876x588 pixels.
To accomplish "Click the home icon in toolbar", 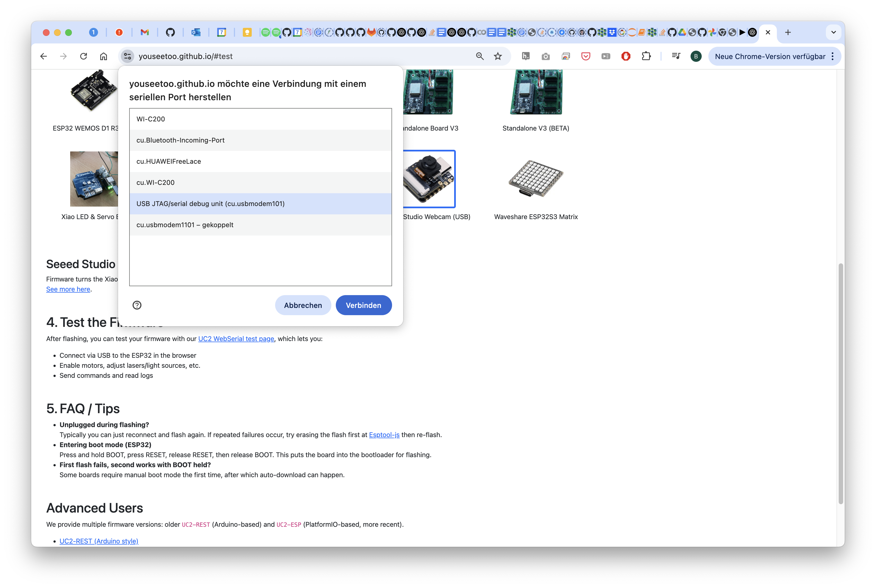I will [x=104, y=56].
